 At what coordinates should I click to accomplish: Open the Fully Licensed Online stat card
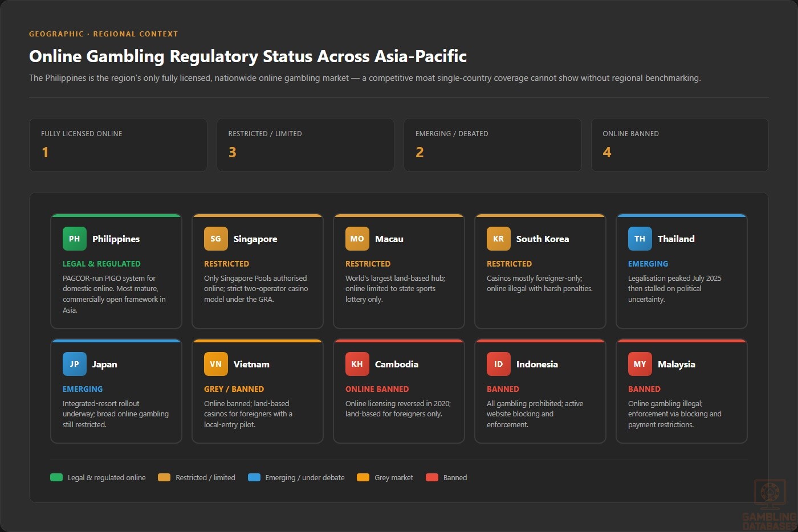point(118,145)
